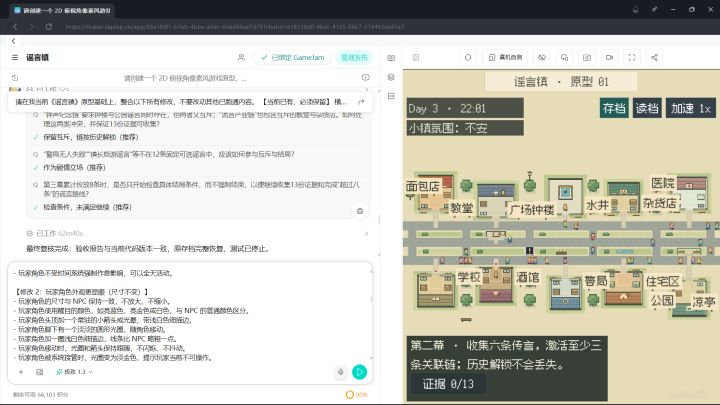Share the project via share icon

[x=654, y=57]
